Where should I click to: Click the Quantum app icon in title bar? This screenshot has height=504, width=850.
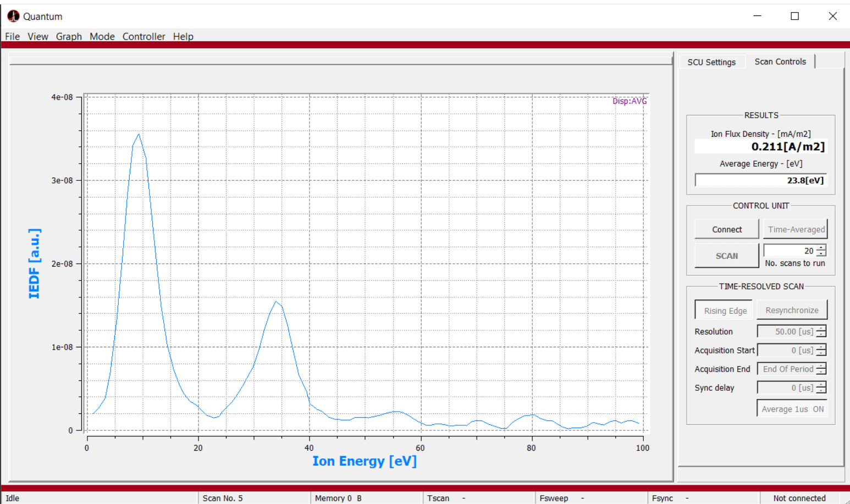(x=13, y=16)
